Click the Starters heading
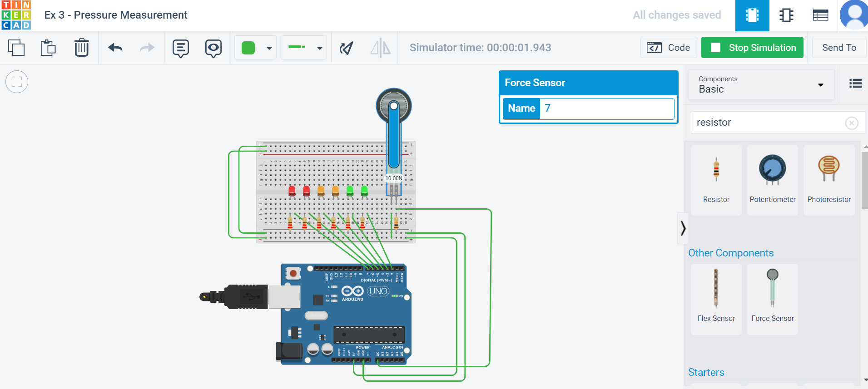This screenshot has height=389, width=868. pyautogui.click(x=706, y=372)
